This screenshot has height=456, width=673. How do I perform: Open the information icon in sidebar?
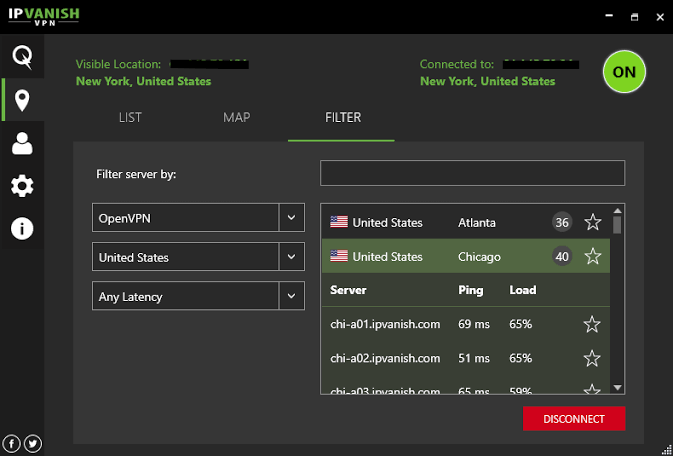pos(21,229)
